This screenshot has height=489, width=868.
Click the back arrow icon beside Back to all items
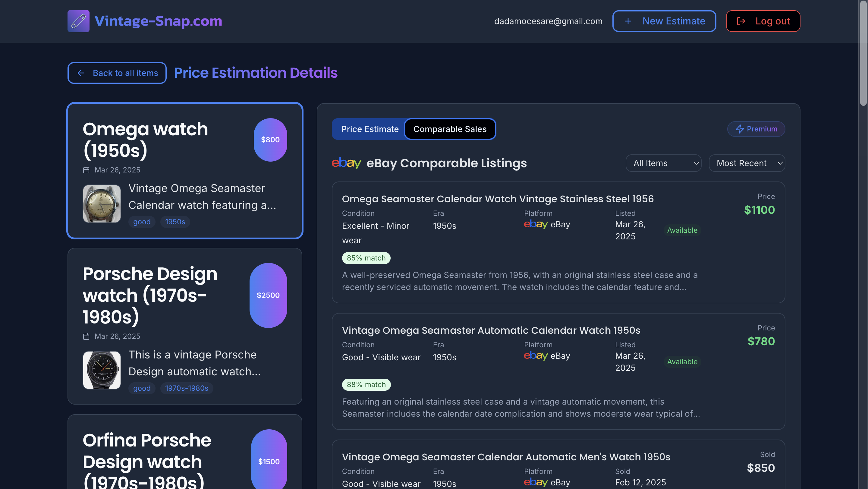tap(80, 73)
